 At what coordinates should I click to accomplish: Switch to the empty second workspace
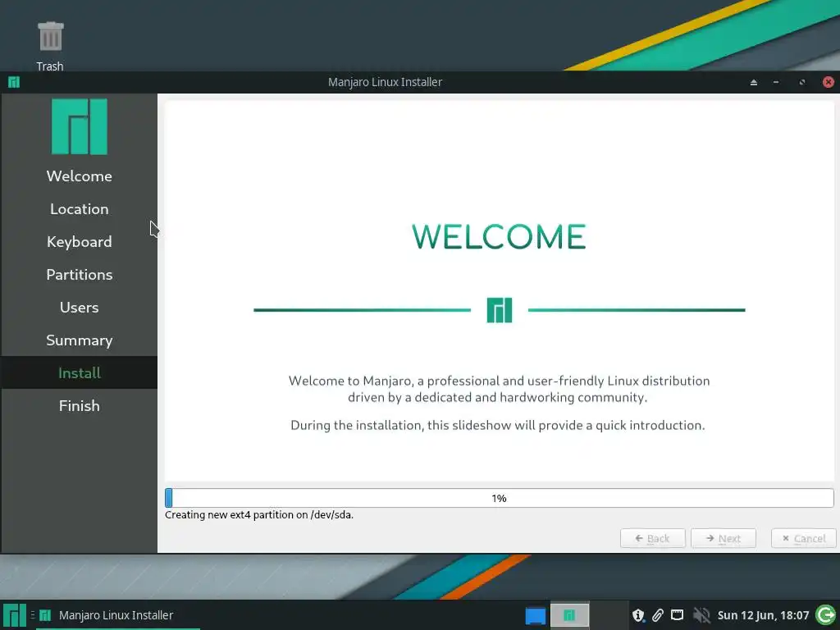[609, 615]
